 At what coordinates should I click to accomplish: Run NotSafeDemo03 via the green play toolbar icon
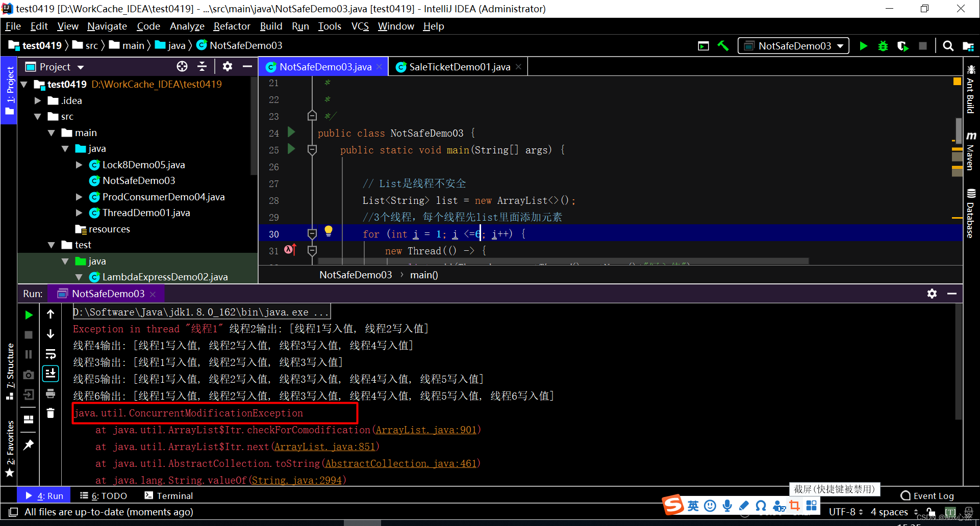pyautogui.click(x=863, y=45)
